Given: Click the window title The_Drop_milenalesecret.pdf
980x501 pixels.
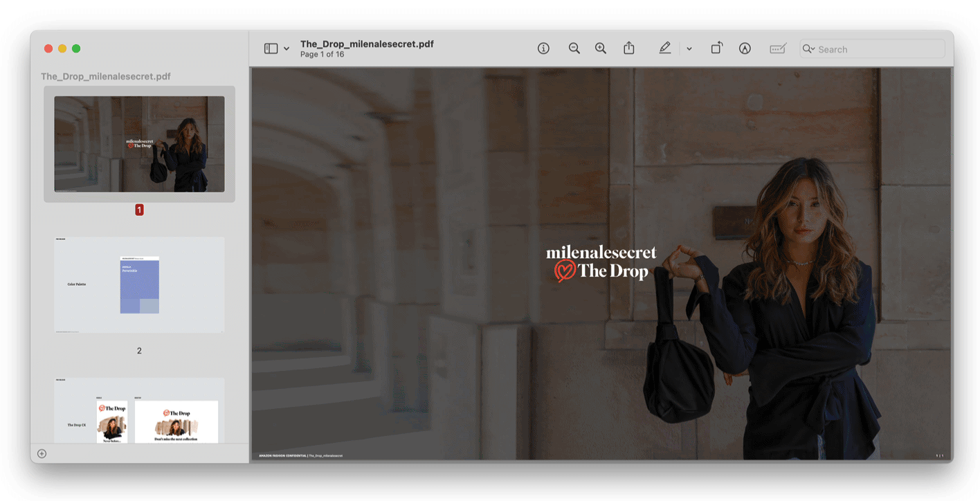Looking at the screenshot, I should [367, 44].
